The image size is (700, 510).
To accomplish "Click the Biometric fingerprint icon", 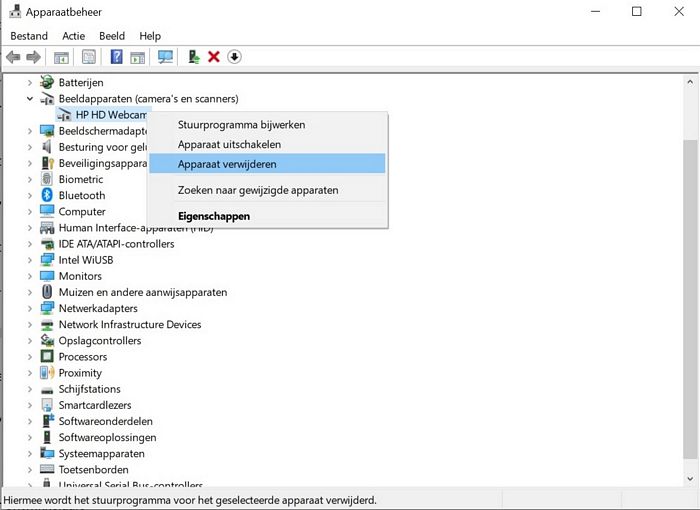I will pos(47,179).
